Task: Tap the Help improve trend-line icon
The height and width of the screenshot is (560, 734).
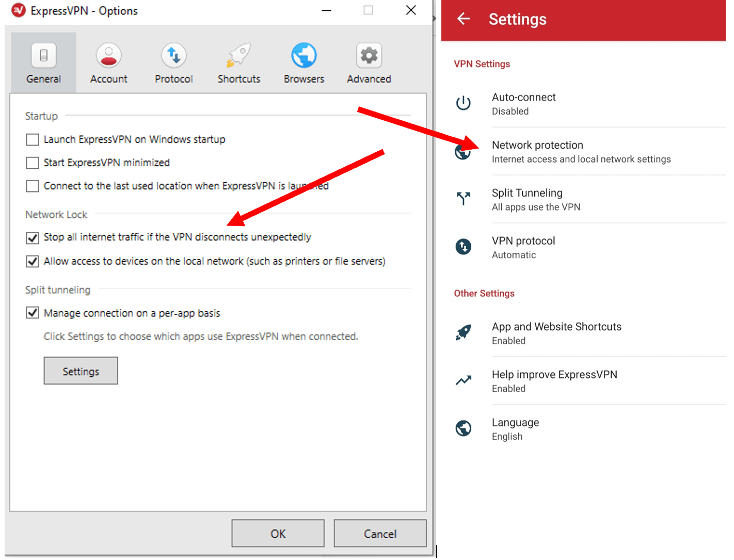Action: click(x=464, y=381)
